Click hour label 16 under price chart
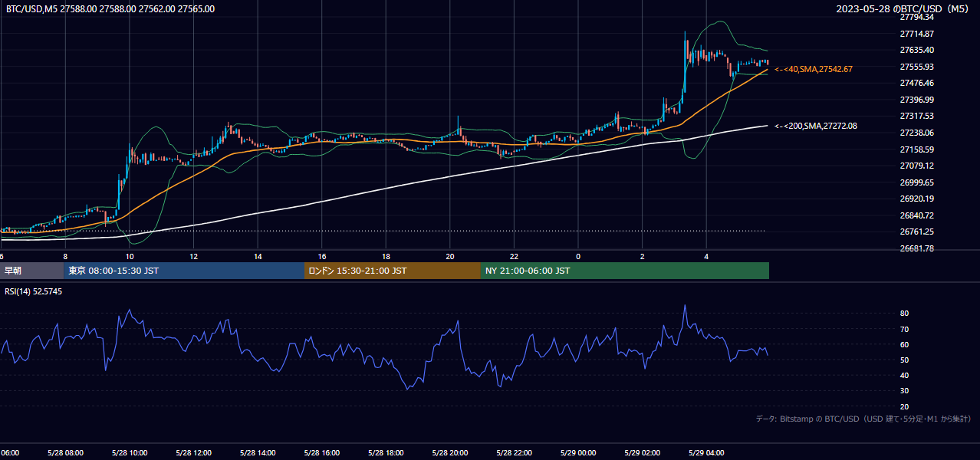Viewport: 980px width, 460px height. 322,256
